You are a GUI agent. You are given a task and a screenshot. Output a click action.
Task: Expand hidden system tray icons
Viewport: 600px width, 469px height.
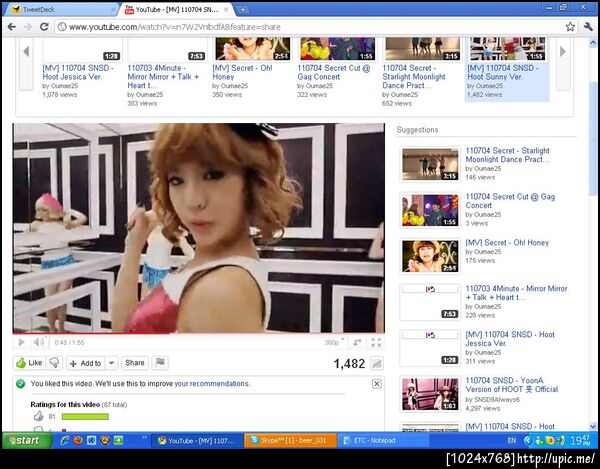528,440
